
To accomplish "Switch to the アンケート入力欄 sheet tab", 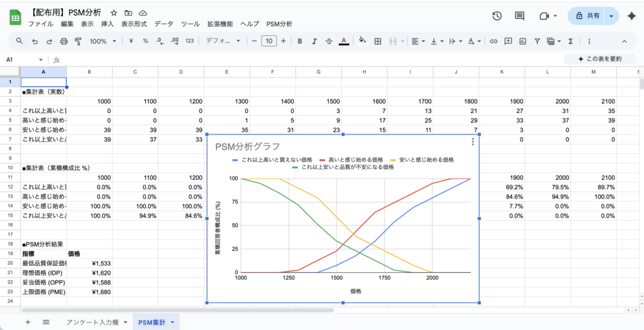I will (x=92, y=322).
